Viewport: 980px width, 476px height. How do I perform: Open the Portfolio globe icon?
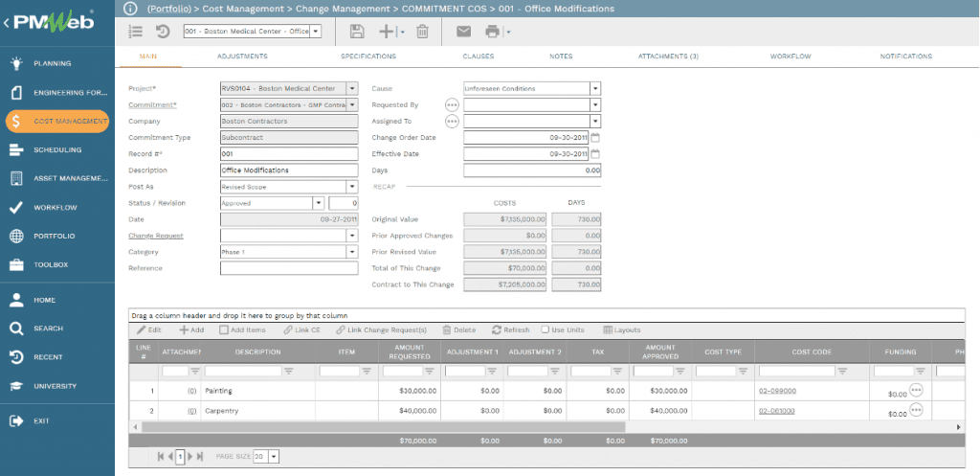pyautogui.click(x=16, y=237)
